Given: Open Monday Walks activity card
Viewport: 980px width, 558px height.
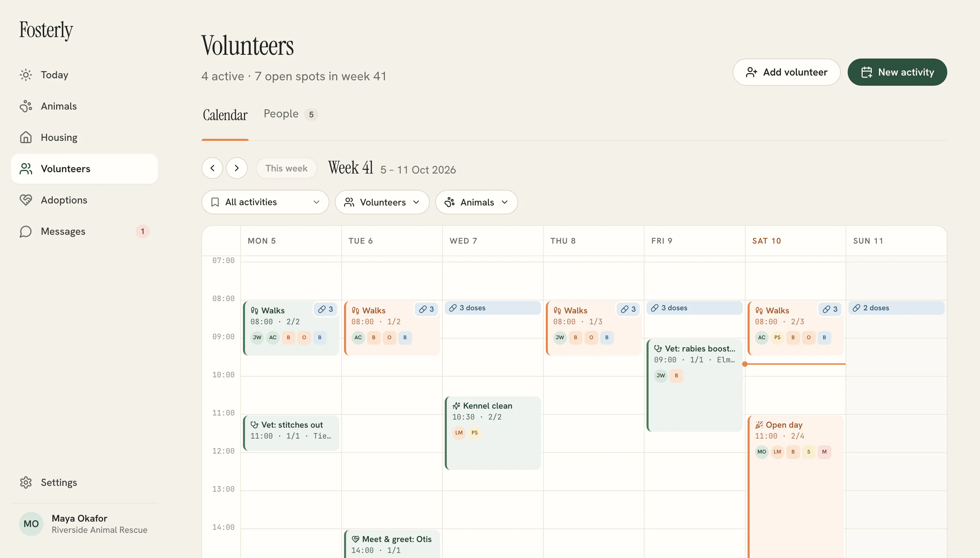Looking at the screenshot, I should tap(291, 328).
